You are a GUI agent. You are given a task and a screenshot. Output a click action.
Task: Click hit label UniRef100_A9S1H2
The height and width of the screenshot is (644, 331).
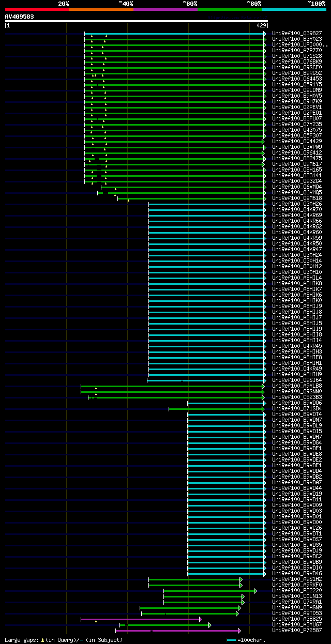(x=297, y=579)
